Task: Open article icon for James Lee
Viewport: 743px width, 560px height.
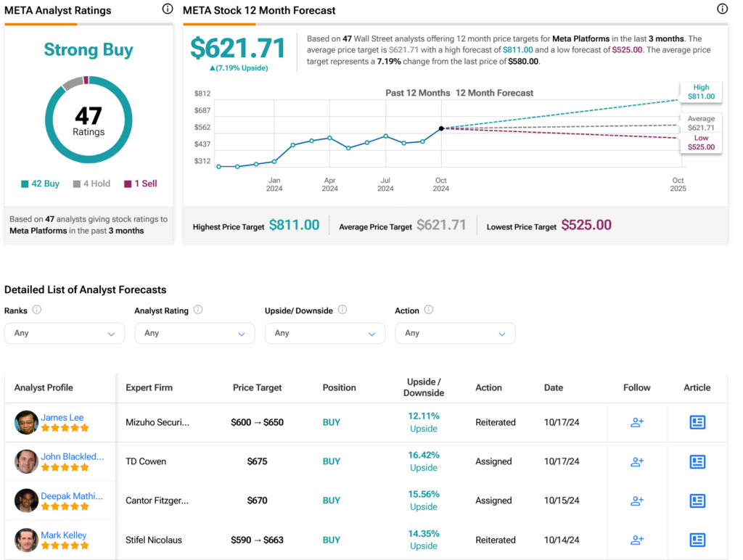Action: click(x=697, y=422)
